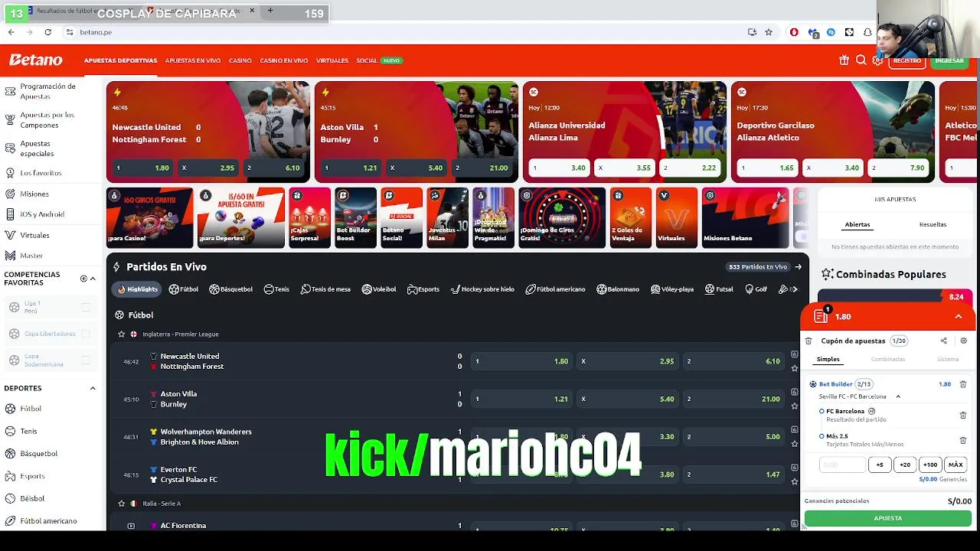Image resolution: width=980 pixels, height=551 pixels.
Task: Favorite the Everton FC match star
Action: (795, 481)
